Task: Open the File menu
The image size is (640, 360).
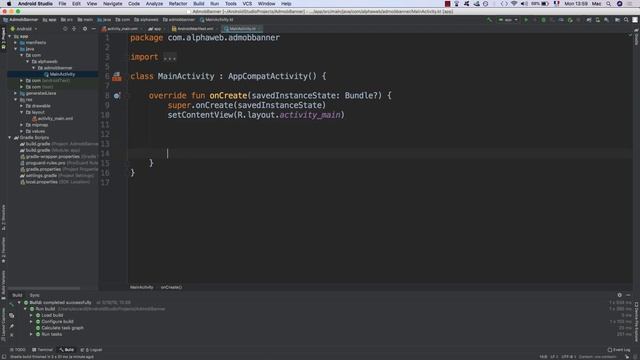Action: tap(62, 4)
